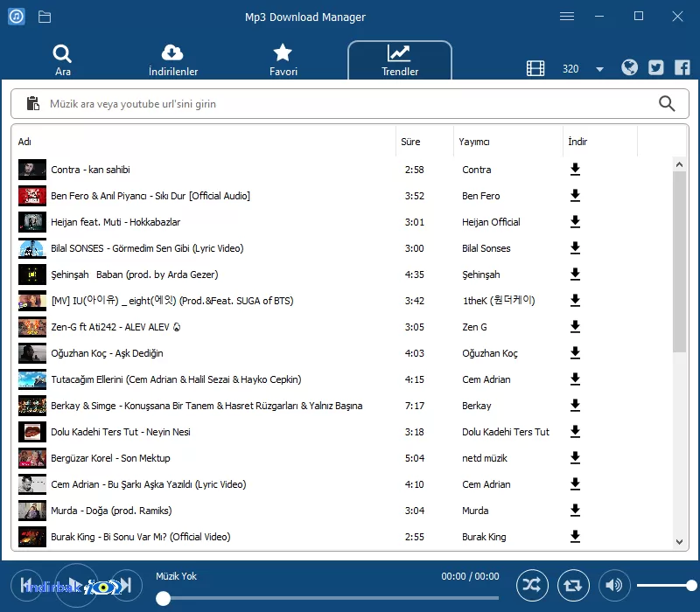Image resolution: width=700 pixels, height=612 pixels.
Task: Click the playback progress slider handle
Action: coord(164,598)
